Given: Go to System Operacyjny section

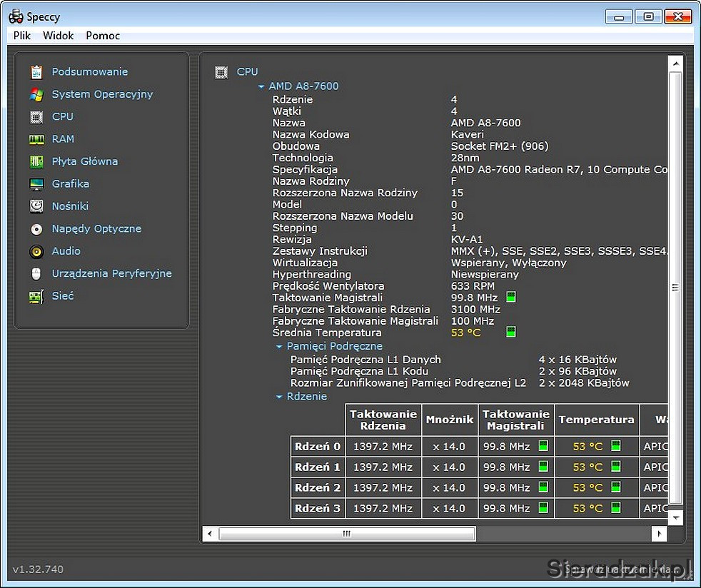Looking at the screenshot, I should [102, 94].
